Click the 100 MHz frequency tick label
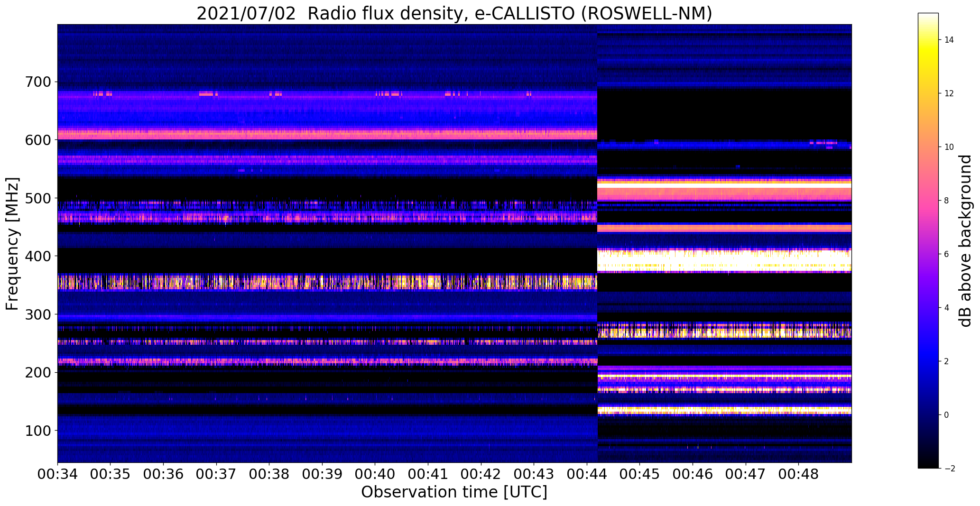 coord(37,431)
